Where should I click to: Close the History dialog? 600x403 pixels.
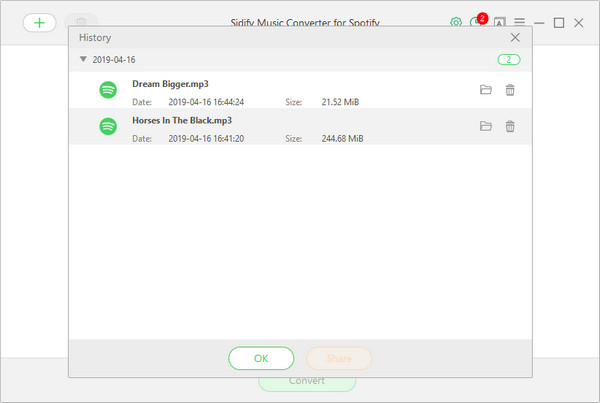pos(515,38)
